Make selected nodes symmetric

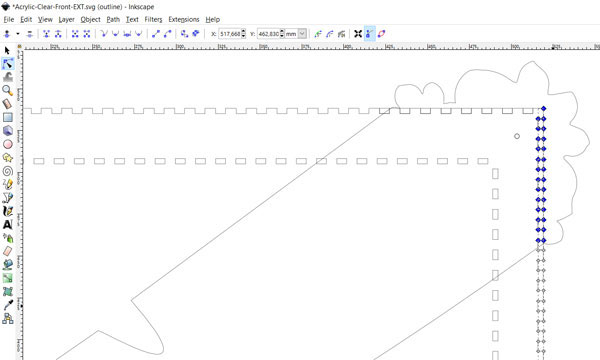pyautogui.click(x=127, y=34)
